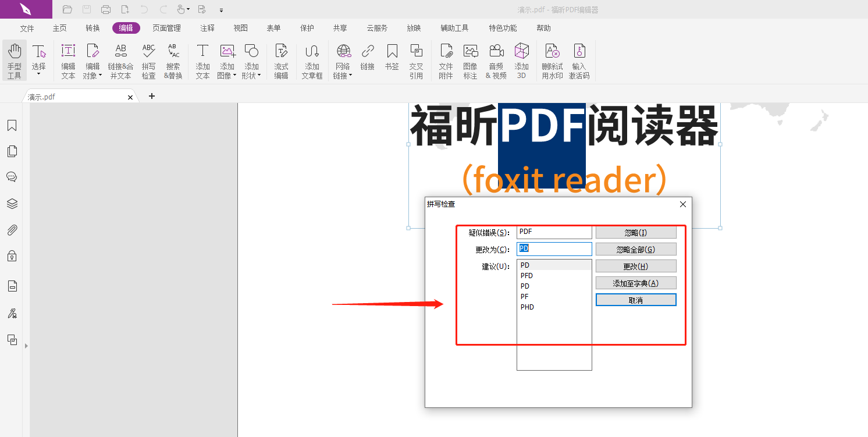Click the 忽略全部 button
The image size is (868, 437).
coord(636,248)
